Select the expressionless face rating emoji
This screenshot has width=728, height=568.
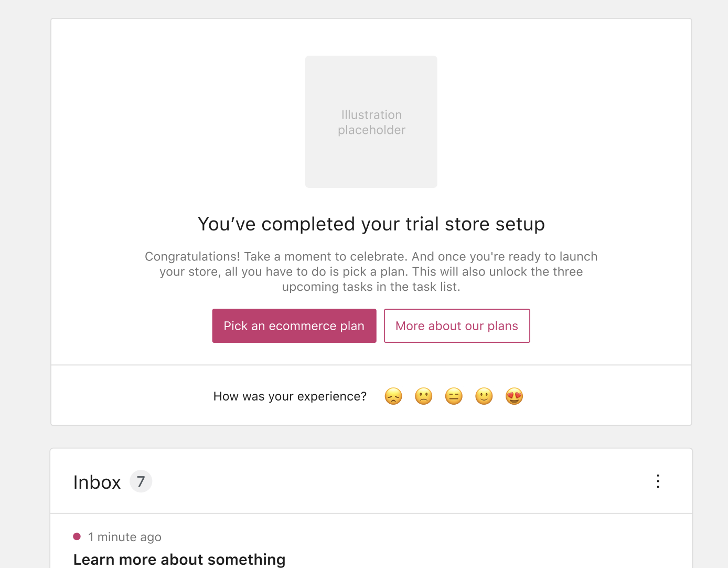tap(454, 396)
